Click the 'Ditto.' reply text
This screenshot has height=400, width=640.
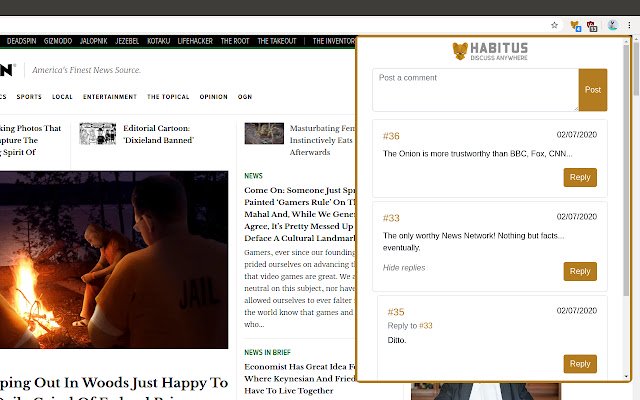tap(397, 340)
